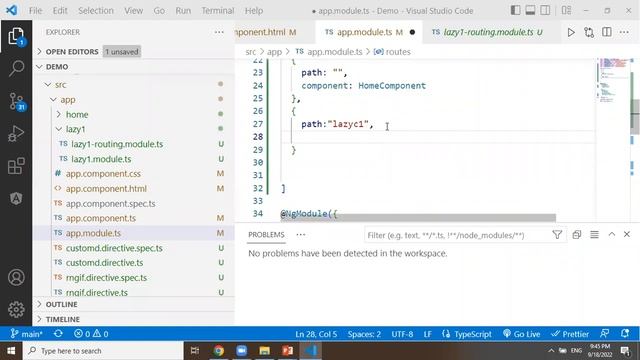Screen dimensions: 640x360
Task: Click LF end of line setting
Action: pyautogui.click(x=427, y=334)
